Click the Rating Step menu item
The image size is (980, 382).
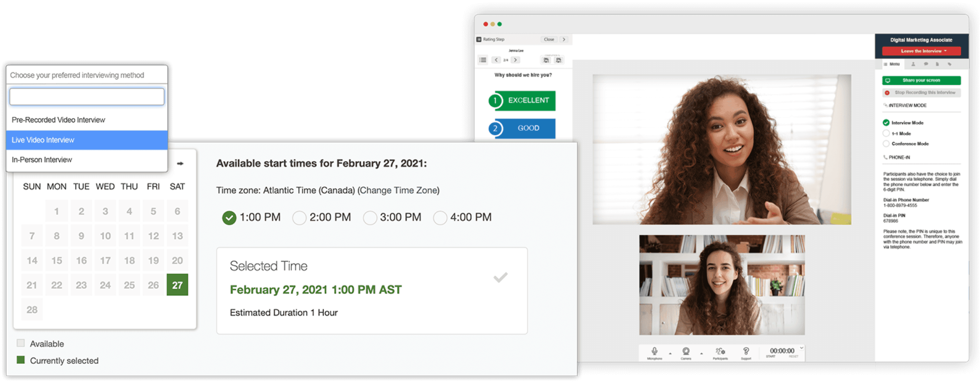click(499, 39)
